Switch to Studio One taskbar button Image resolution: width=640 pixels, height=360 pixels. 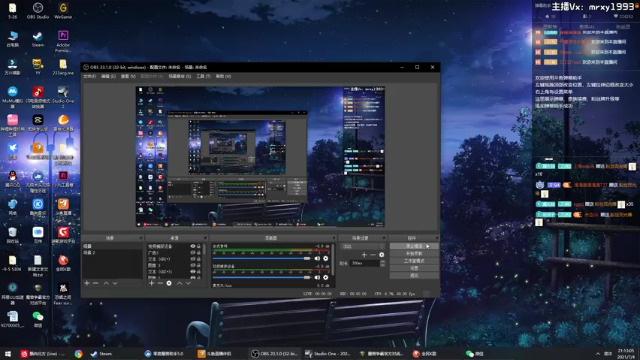(327, 353)
